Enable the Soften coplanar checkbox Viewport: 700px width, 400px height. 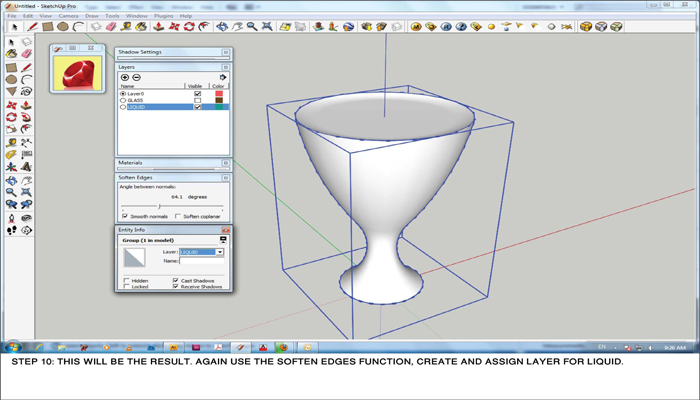(x=176, y=216)
